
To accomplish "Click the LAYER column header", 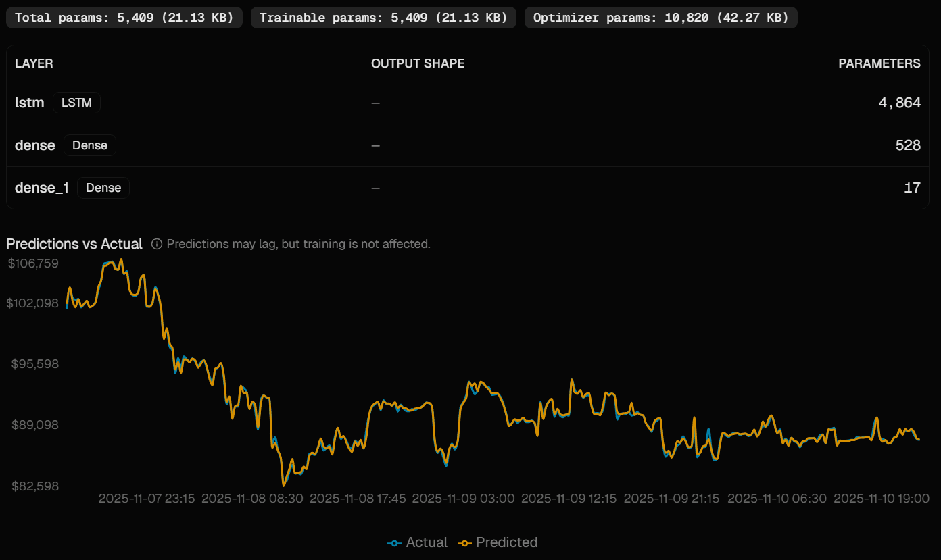I will point(34,63).
